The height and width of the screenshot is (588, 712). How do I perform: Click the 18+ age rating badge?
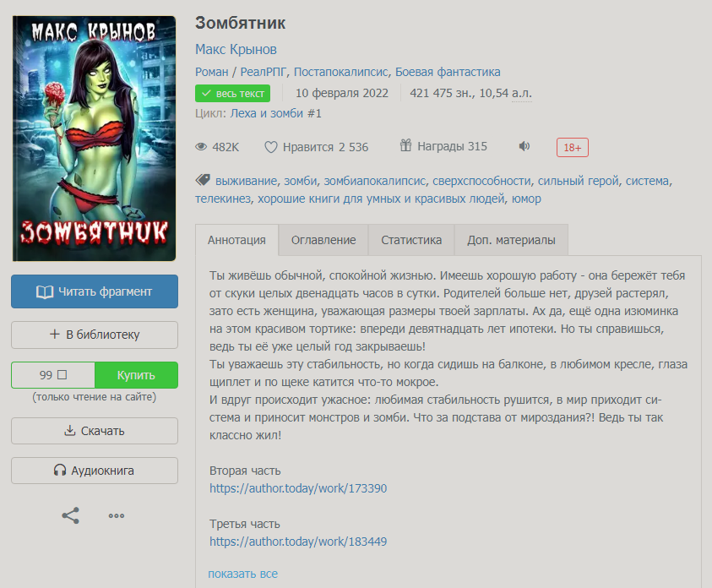click(x=572, y=148)
